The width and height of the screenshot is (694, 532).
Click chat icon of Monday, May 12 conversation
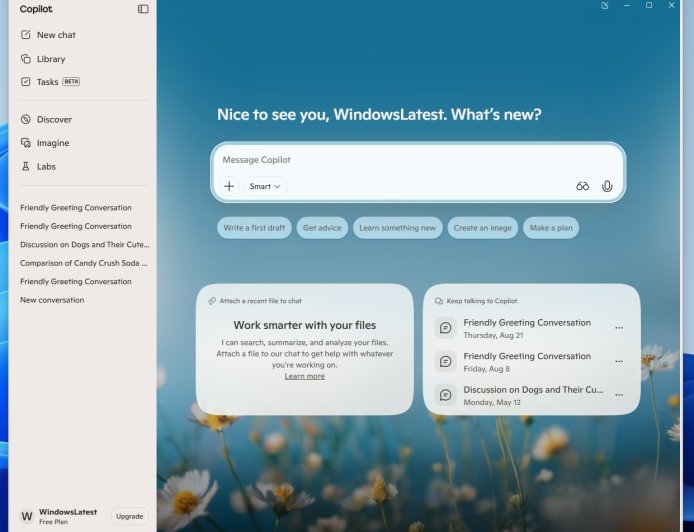445,395
